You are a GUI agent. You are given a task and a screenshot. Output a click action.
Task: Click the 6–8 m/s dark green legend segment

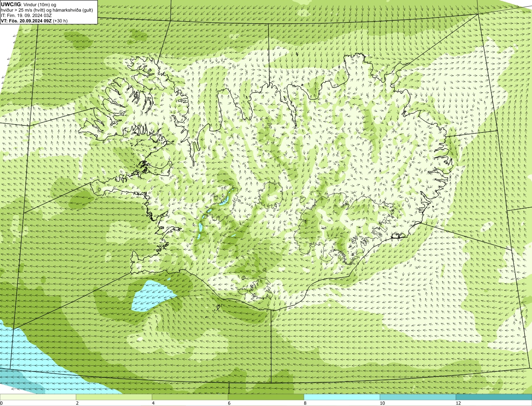tap(266, 397)
